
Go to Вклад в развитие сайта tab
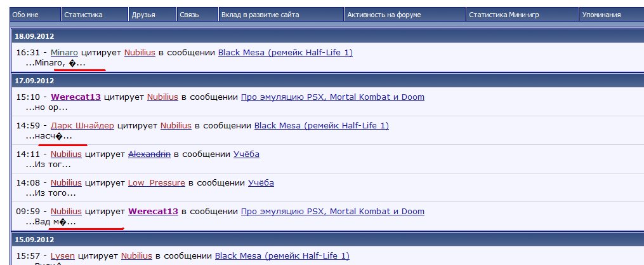tap(260, 14)
